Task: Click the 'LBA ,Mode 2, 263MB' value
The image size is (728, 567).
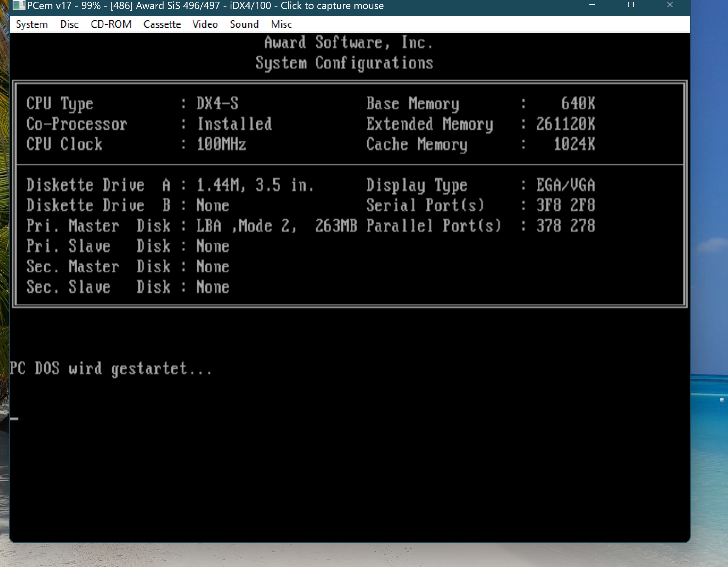Action: 277,226
